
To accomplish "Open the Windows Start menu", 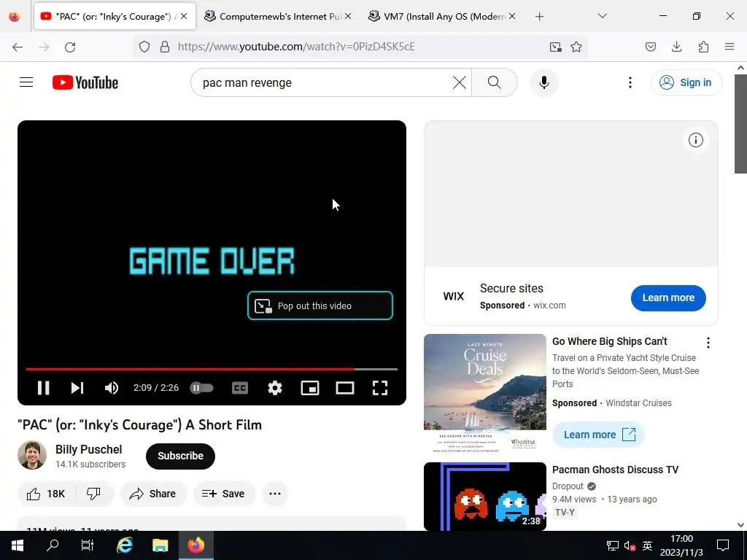I will coord(18,545).
